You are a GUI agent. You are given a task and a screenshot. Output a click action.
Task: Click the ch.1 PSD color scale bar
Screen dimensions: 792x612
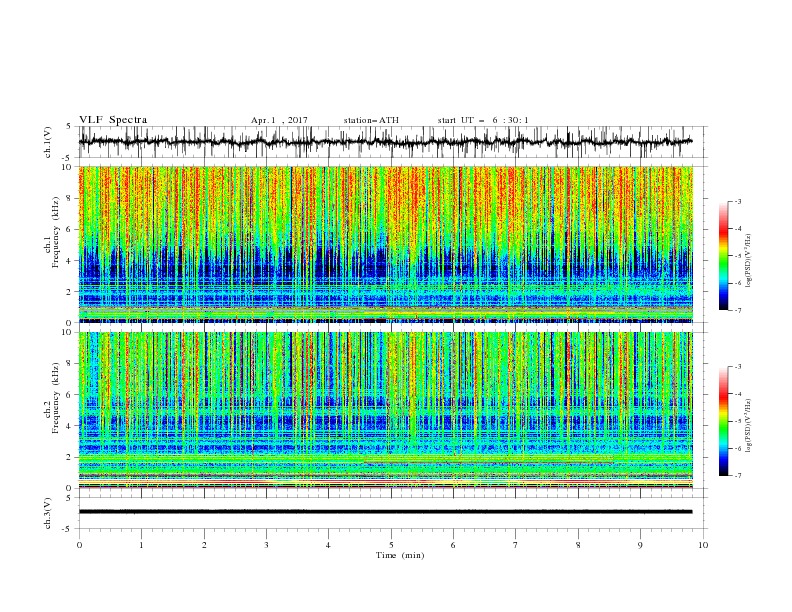point(724,255)
